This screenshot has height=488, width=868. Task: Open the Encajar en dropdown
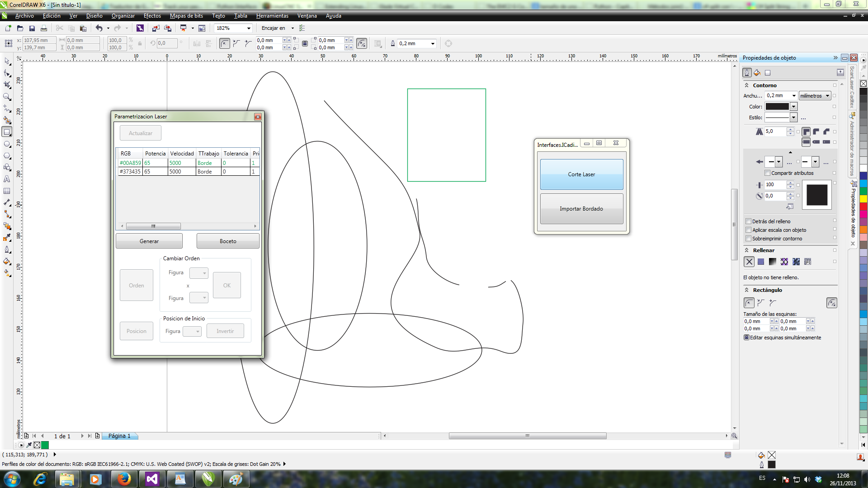(292, 28)
